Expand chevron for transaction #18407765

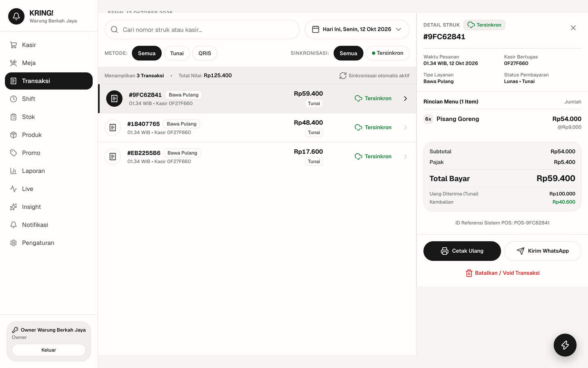pyautogui.click(x=405, y=128)
